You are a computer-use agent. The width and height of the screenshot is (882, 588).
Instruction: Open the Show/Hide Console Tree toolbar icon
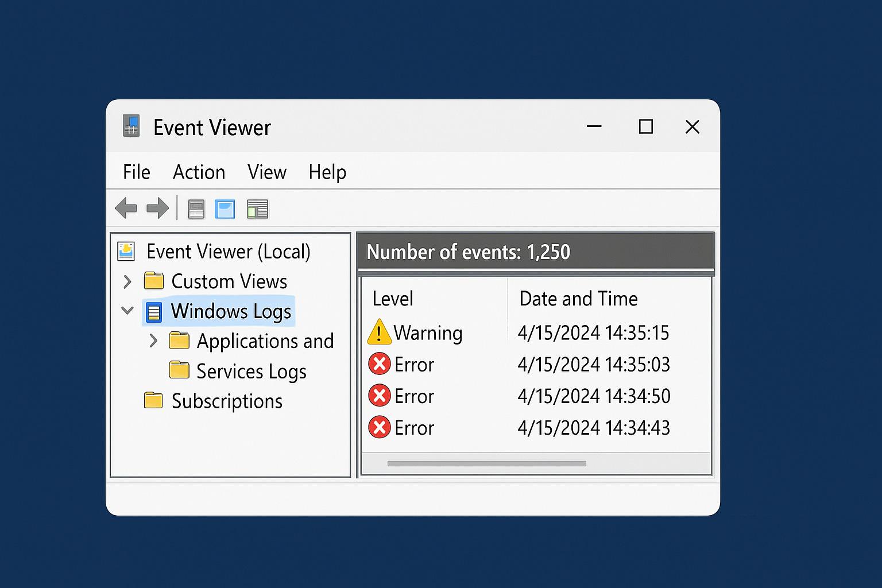(x=196, y=208)
